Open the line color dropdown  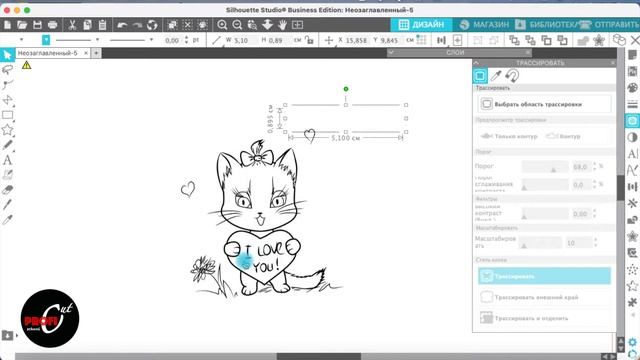click(46, 40)
